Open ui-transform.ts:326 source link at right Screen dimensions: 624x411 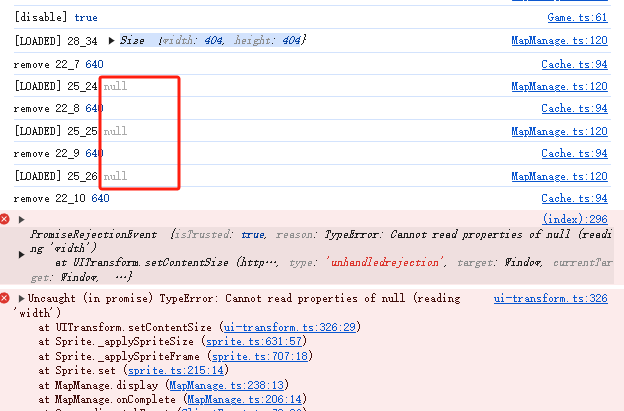[x=550, y=298]
